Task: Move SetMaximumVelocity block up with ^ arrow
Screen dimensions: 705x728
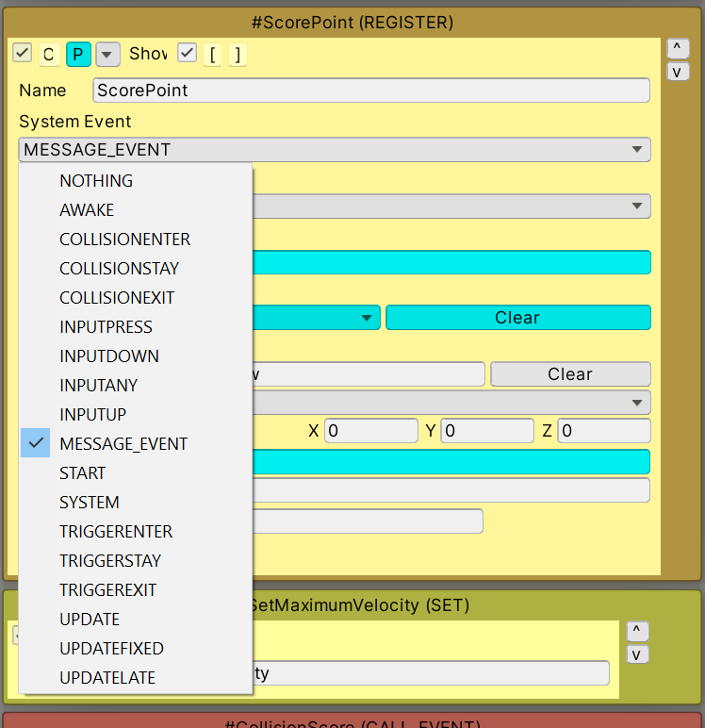Action: 637,631
